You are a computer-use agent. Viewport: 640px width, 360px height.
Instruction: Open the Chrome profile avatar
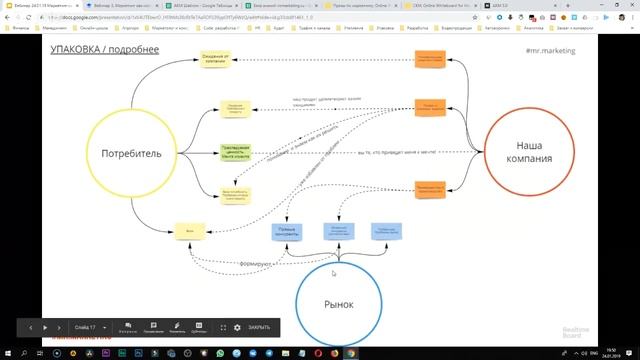[x=622, y=18]
